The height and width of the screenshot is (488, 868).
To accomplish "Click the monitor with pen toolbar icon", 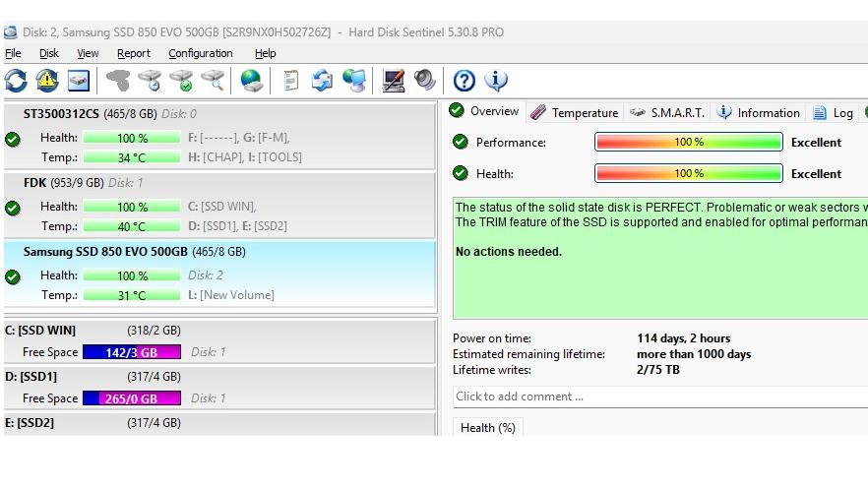I will click(x=393, y=81).
